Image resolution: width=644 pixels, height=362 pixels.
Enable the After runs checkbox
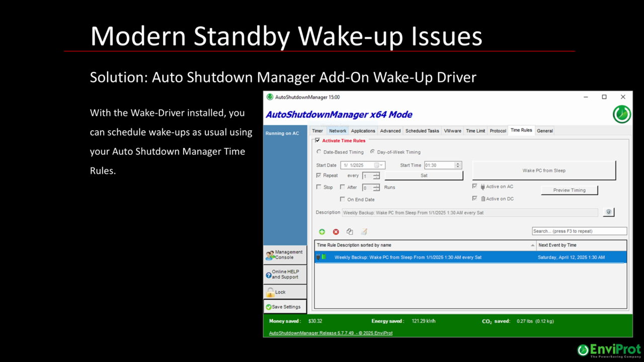[342, 187]
